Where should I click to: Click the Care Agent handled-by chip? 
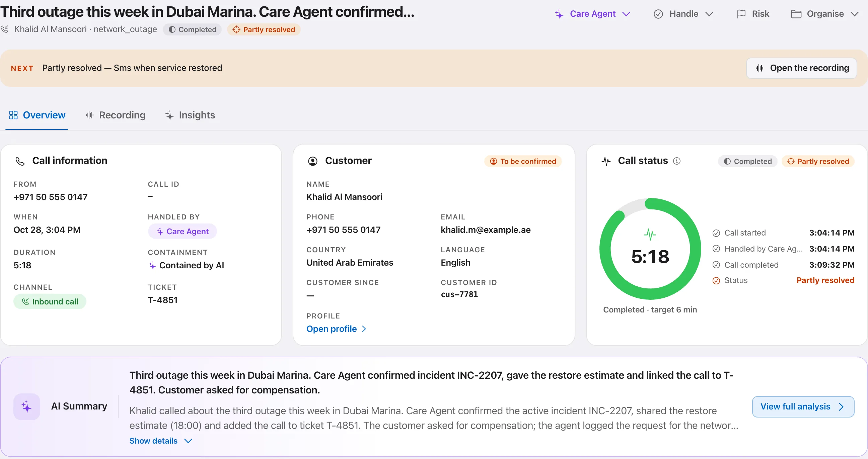[182, 231]
